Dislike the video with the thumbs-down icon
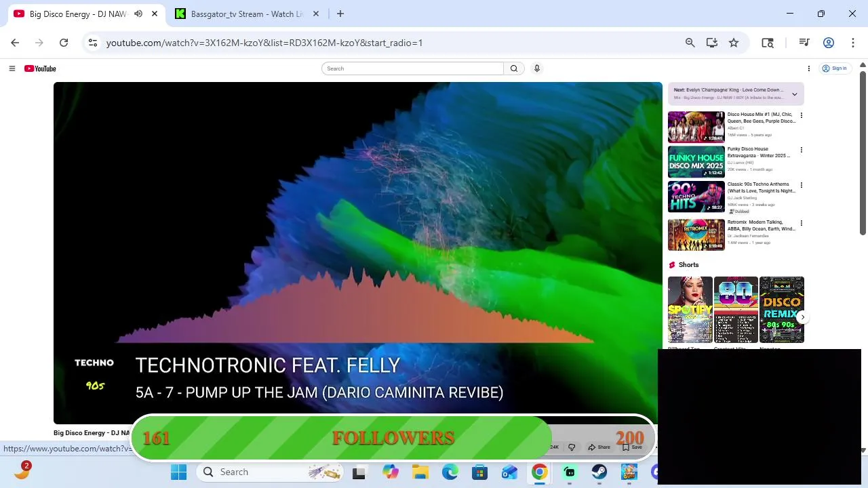 click(x=572, y=447)
